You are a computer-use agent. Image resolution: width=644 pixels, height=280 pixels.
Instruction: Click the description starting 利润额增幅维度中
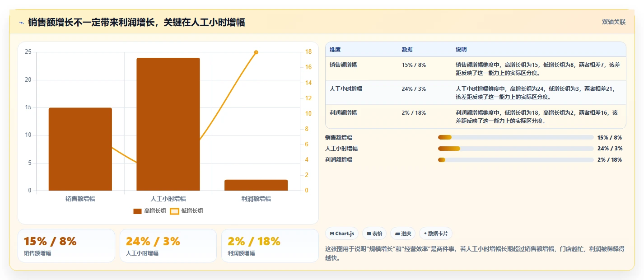point(538,117)
